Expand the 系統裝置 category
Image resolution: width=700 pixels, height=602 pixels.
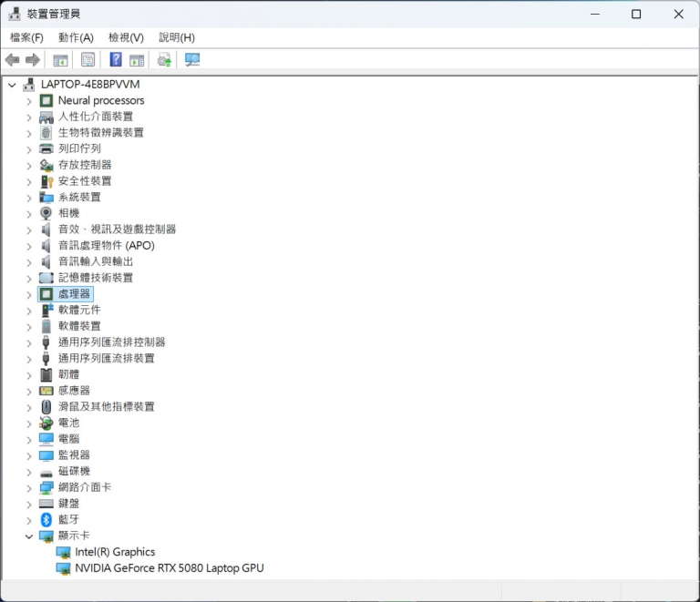(x=29, y=198)
